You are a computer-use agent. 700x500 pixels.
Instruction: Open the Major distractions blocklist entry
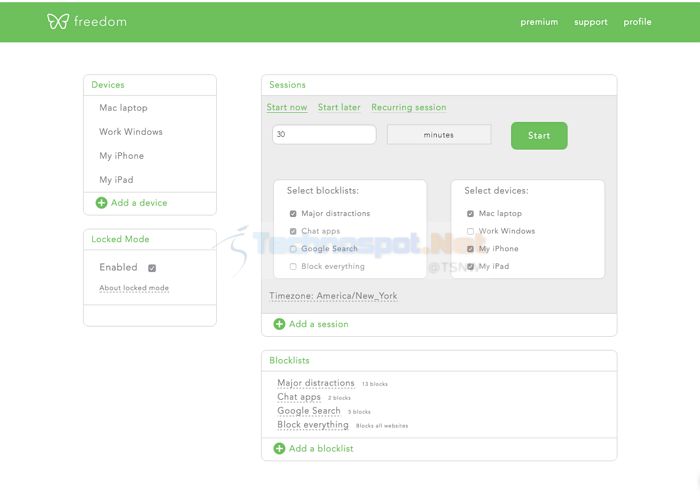(316, 383)
